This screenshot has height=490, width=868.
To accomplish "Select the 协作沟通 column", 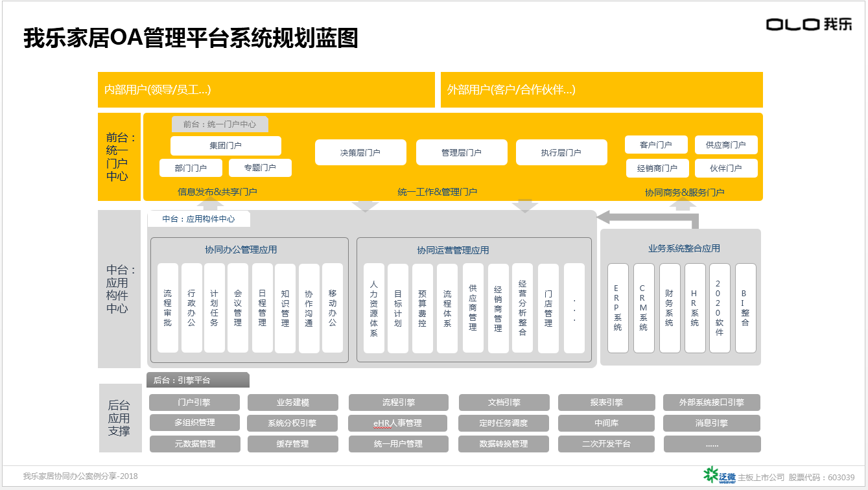I will pyautogui.click(x=309, y=308).
